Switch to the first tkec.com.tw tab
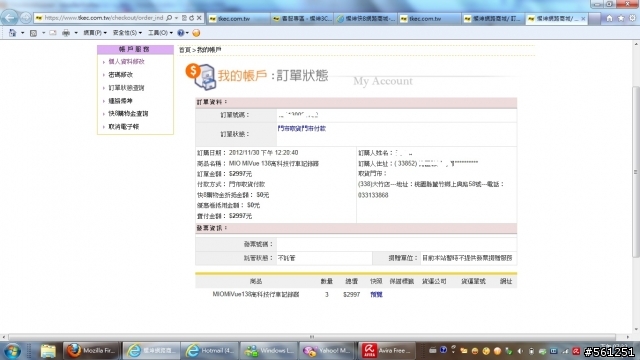Image resolution: width=640 pixels, height=360 pixels. coord(238,19)
